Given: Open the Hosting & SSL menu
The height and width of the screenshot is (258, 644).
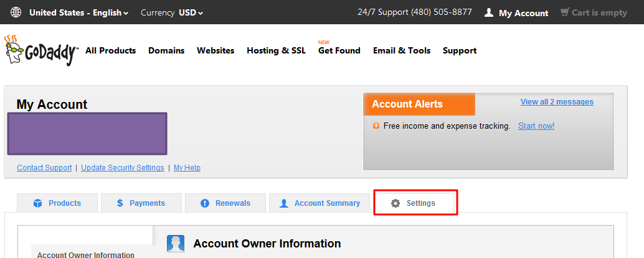Looking at the screenshot, I should click(277, 50).
